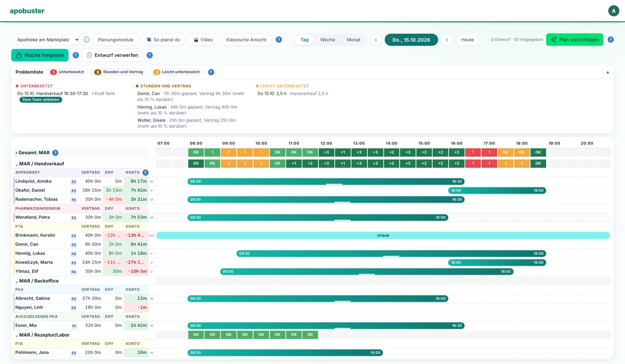
Task: Click Plan vorschlagen button
Action: coord(575,40)
